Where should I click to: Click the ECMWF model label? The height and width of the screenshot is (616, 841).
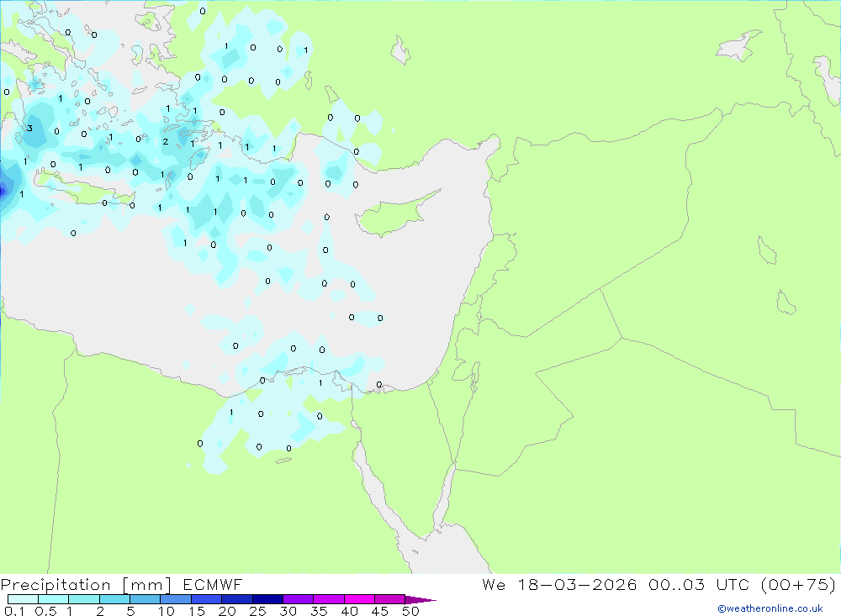[213, 584]
